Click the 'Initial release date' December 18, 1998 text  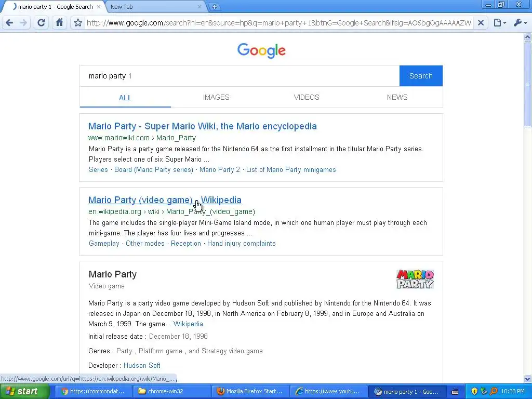(178, 337)
